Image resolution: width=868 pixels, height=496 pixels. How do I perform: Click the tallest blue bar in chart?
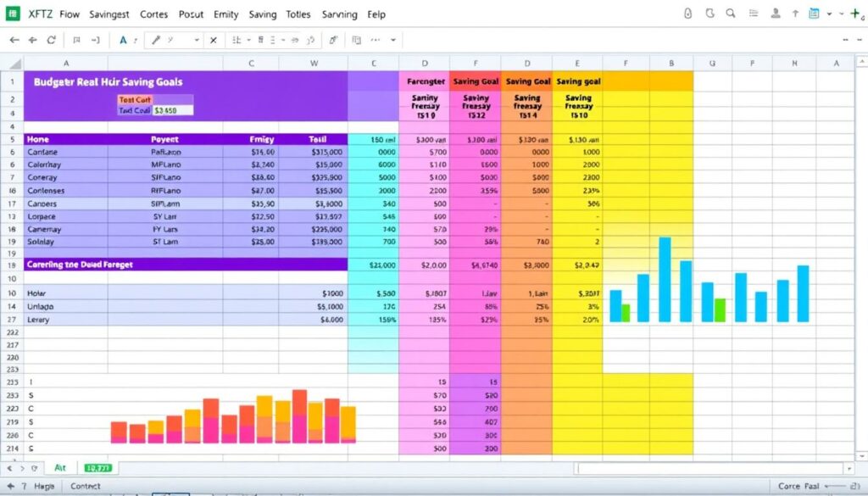point(665,280)
